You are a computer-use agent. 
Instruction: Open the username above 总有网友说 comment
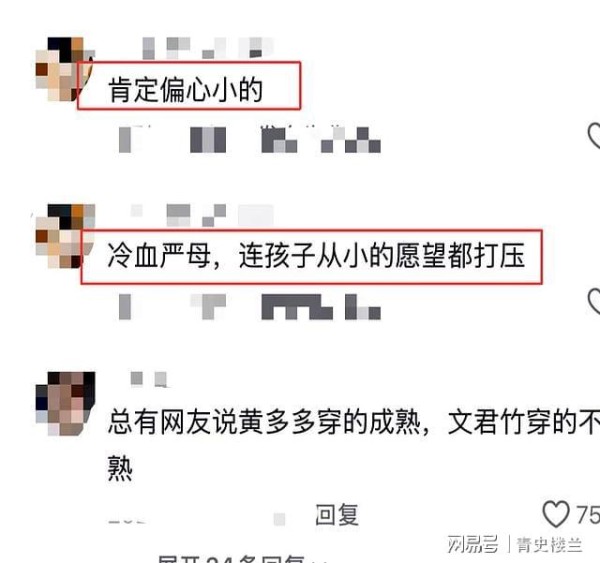tap(149, 379)
